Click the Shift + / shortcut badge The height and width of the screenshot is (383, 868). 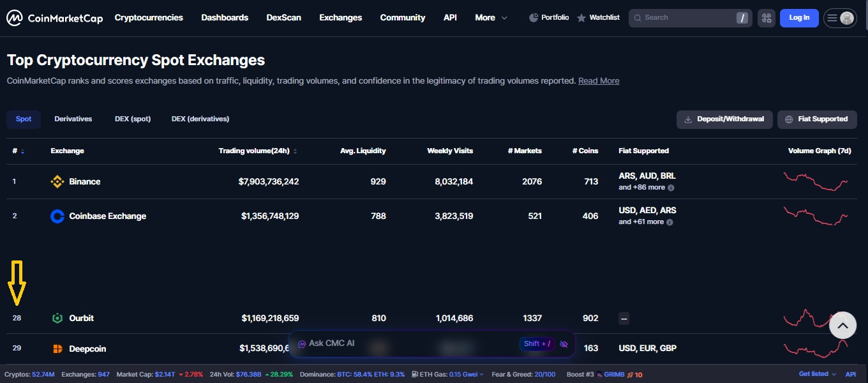(x=537, y=344)
